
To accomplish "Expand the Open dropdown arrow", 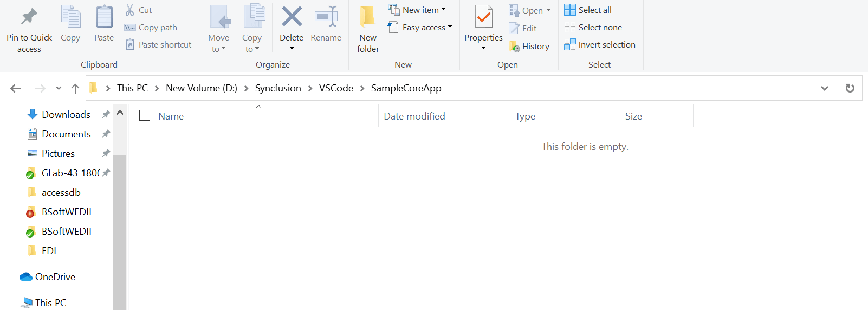I will tap(548, 10).
